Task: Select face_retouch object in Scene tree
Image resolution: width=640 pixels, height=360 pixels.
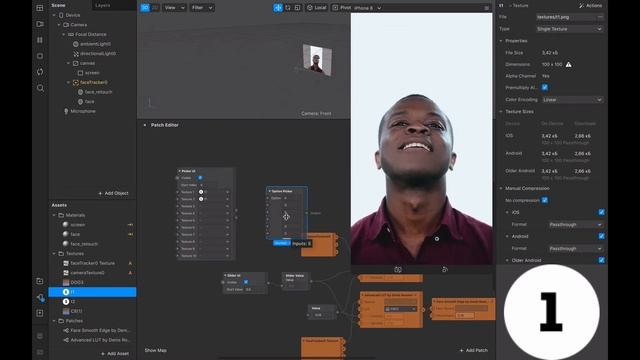Action: pos(98,92)
